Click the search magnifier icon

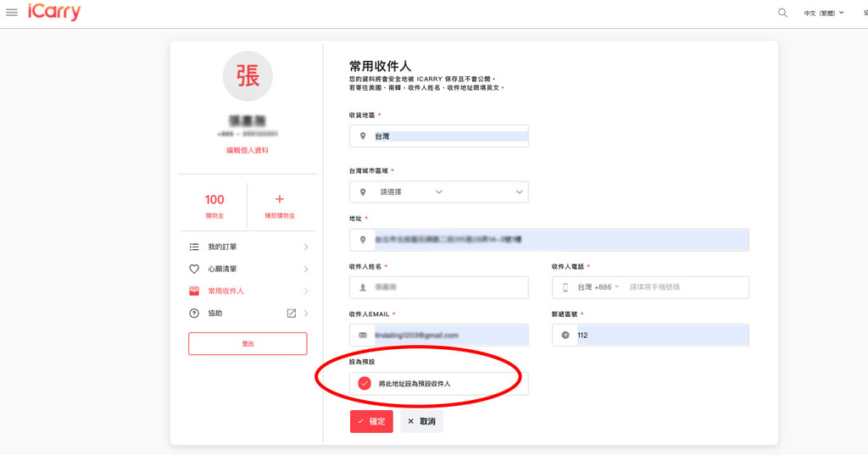pyautogui.click(x=782, y=13)
